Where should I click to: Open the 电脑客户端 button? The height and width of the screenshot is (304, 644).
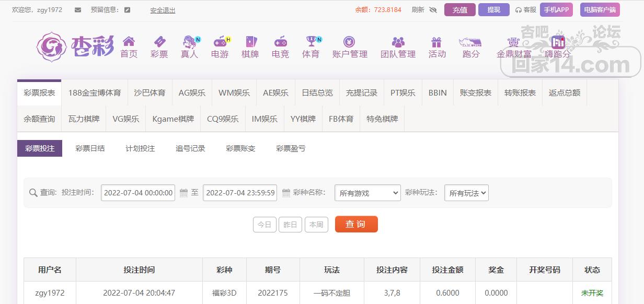[x=600, y=10]
